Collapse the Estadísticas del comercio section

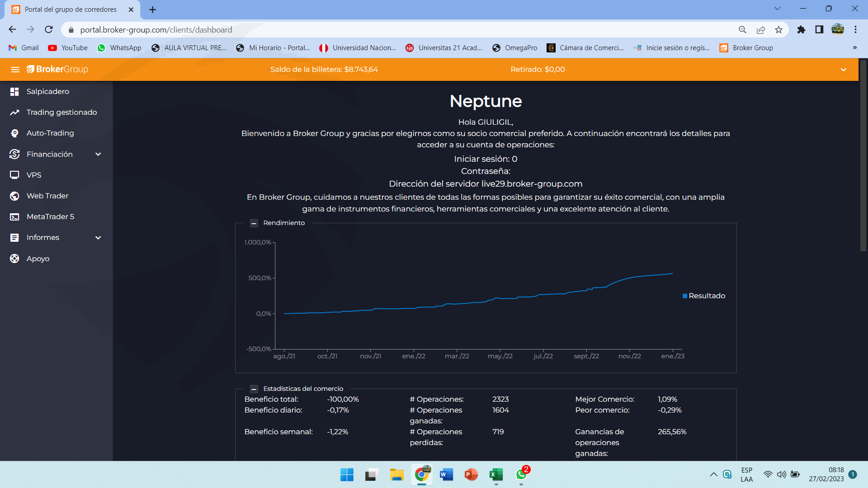pyautogui.click(x=254, y=389)
